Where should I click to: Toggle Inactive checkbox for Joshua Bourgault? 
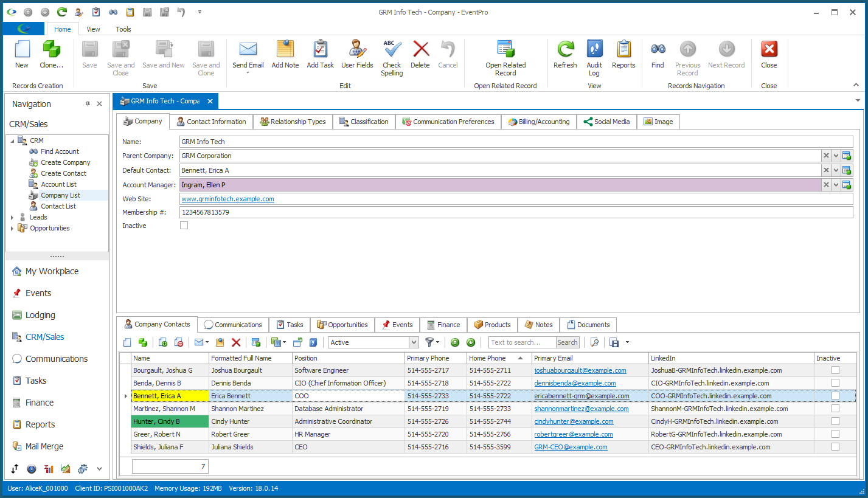[x=835, y=370]
